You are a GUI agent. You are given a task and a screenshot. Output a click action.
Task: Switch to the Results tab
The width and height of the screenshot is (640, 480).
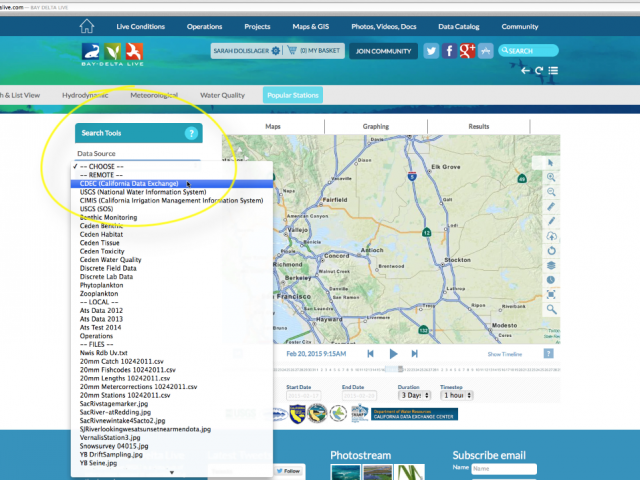(478, 126)
